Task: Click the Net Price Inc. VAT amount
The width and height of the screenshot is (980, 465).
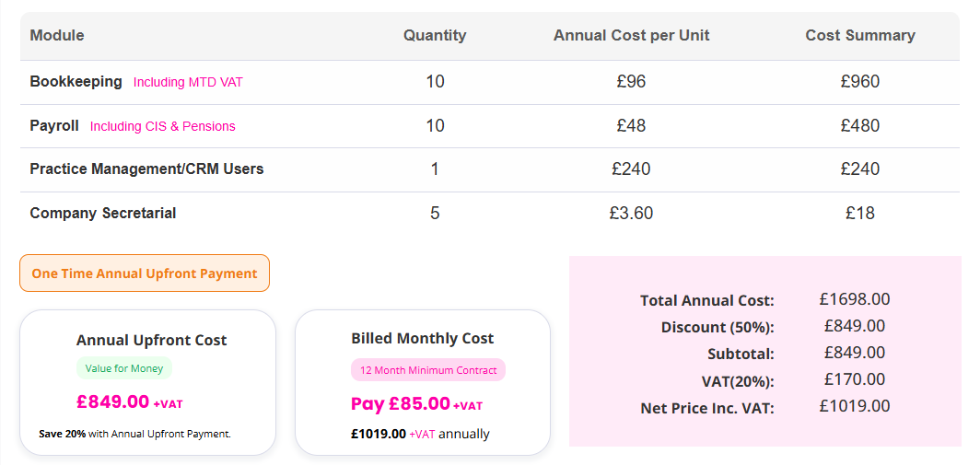Action: click(854, 406)
